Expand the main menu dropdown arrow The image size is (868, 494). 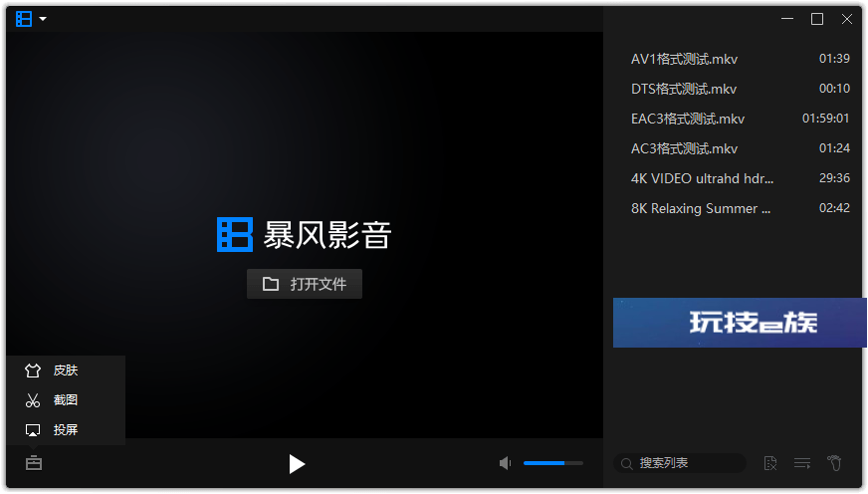(43, 19)
